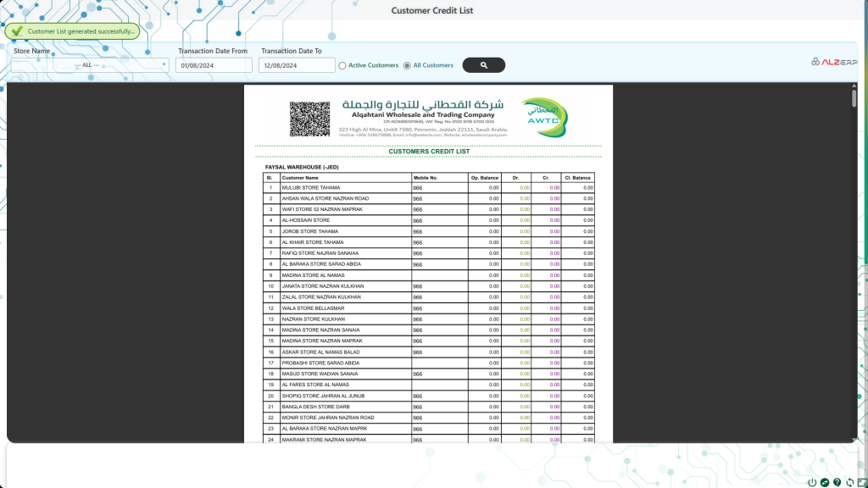Click row 'PROBASHI STORE SARAD ABIDA'
Screen dimensions: 868x488
(429, 363)
